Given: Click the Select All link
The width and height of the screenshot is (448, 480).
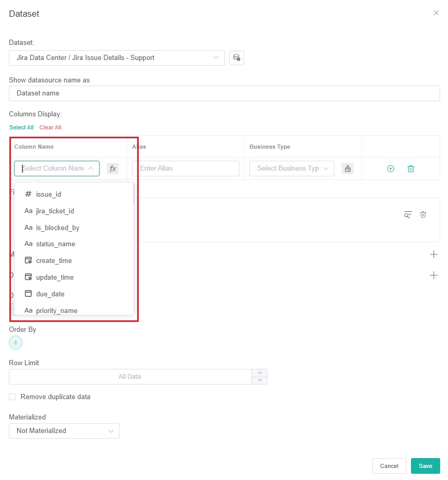Looking at the screenshot, I should point(21,127).
